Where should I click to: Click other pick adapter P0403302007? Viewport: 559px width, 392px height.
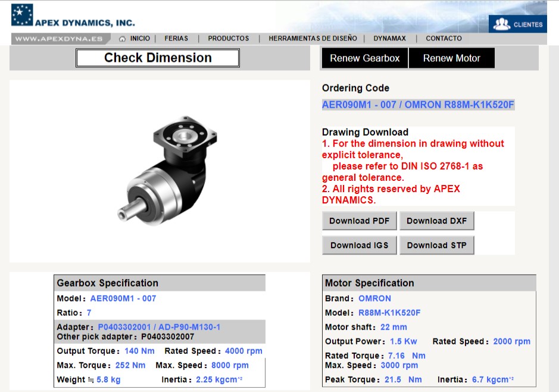(167, 337)
